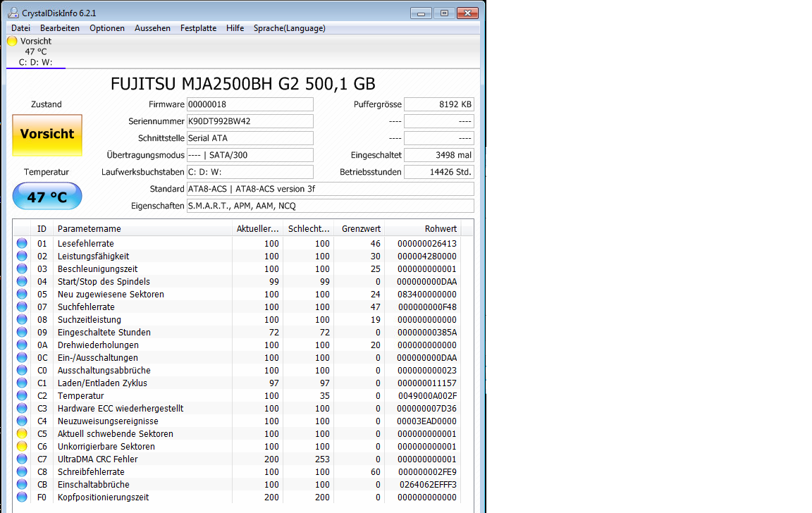The image size is (812, 513).
Task: Click the status icon for Eingeschaltete Stunden
Action: point(22,332)
